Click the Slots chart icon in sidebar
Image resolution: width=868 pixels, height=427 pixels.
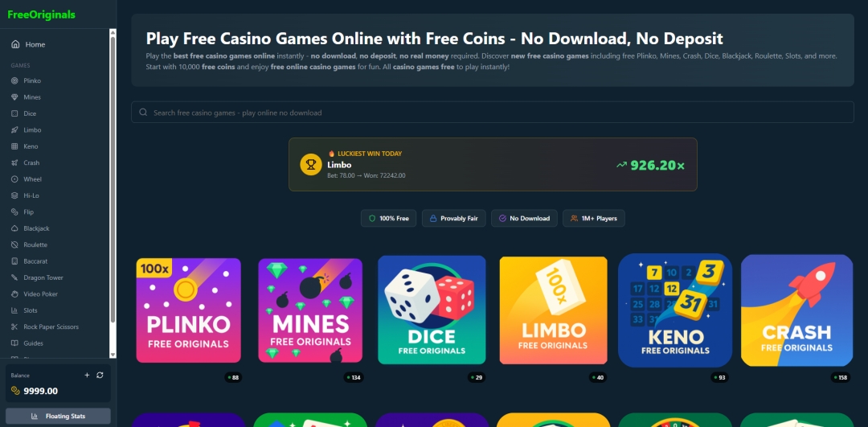point(15,310)
